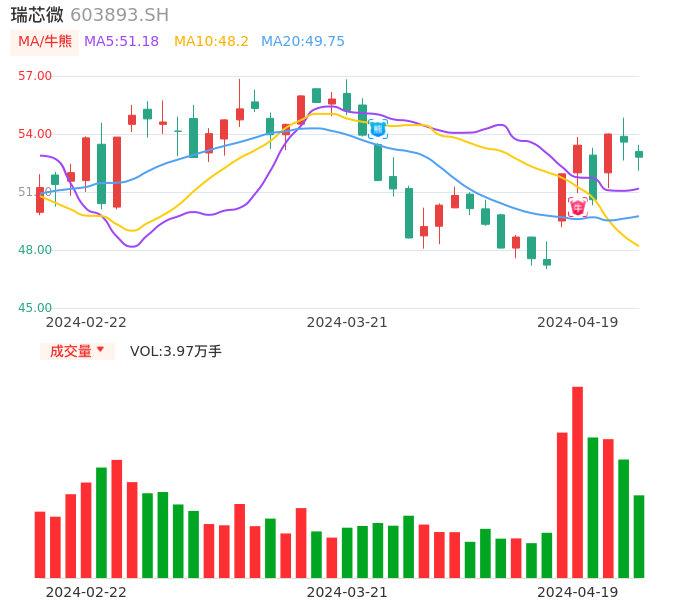Click the blue bear signal marker on the chart
This screenshot has width=686, height=606.
coord(378,129)
